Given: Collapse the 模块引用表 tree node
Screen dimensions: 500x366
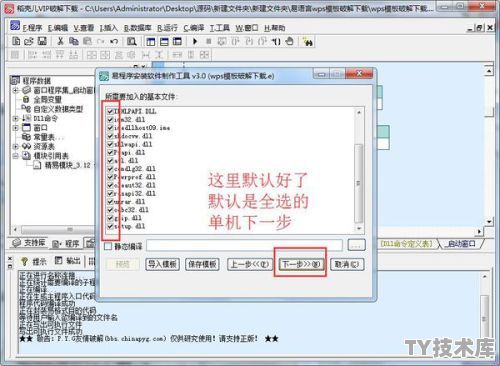Looking at the screenshot, I should pyautogui.click(x=15, y=156).
